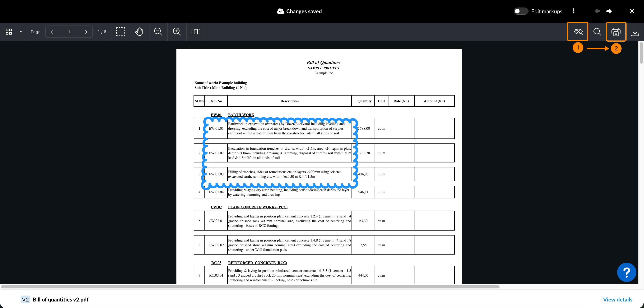Print the document
The height and width of the screenshot is (308, 644).
click(616, 32)
